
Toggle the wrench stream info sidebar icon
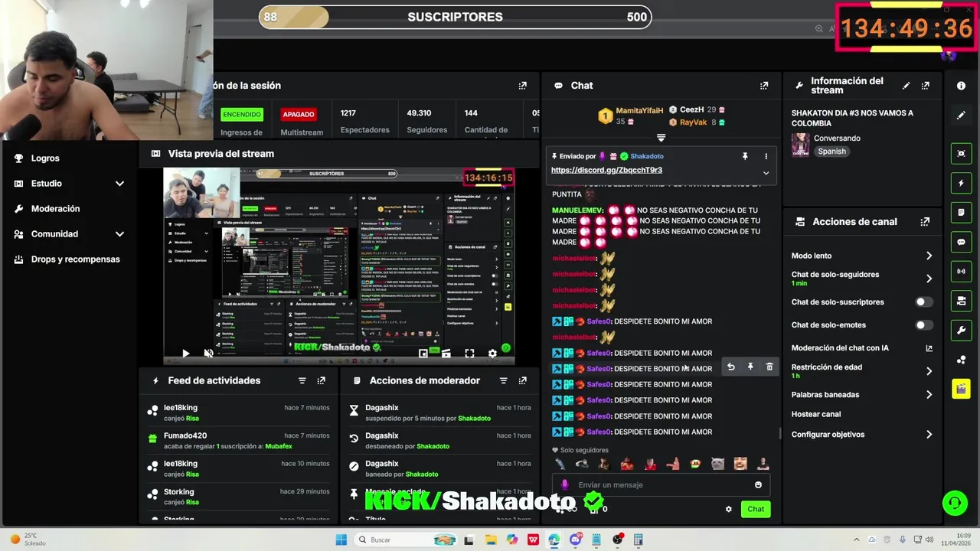(x=961, y=330)
